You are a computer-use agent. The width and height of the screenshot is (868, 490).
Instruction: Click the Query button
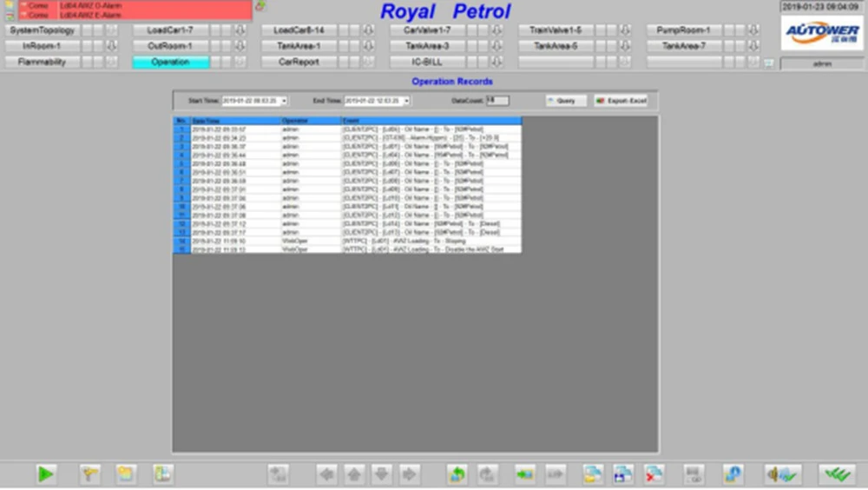(x=566, y=101)
